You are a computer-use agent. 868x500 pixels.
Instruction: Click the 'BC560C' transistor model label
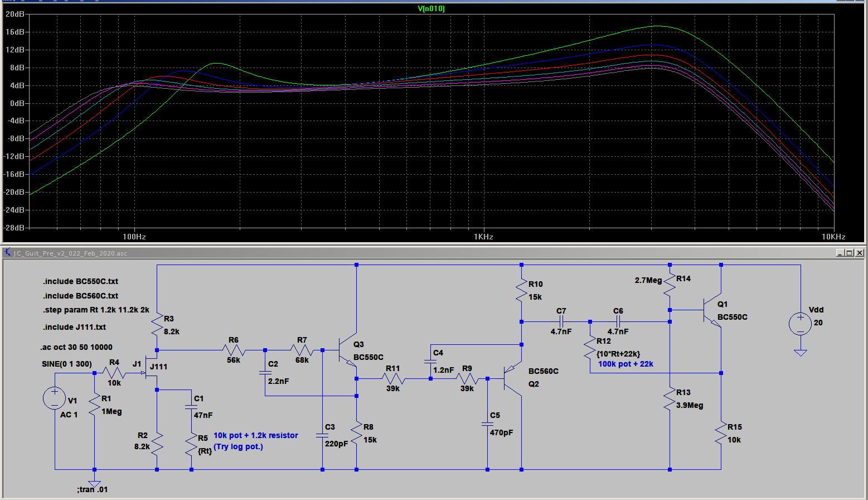click(x=544, y=371)
